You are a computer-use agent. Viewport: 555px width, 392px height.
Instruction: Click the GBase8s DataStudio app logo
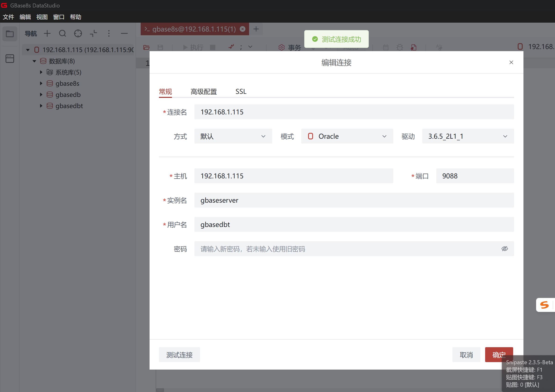point(4,5)
